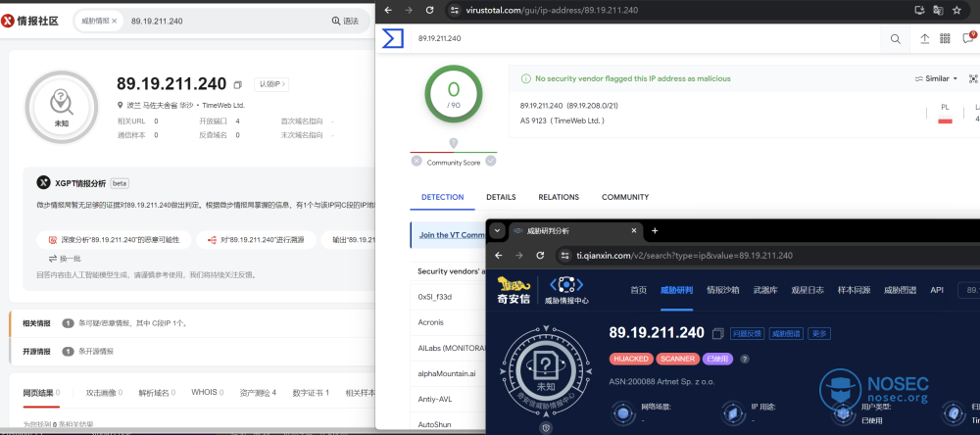This screenshot has width=980, height=435.
Task: Open the 网页结果 tab
Action: 41,393
